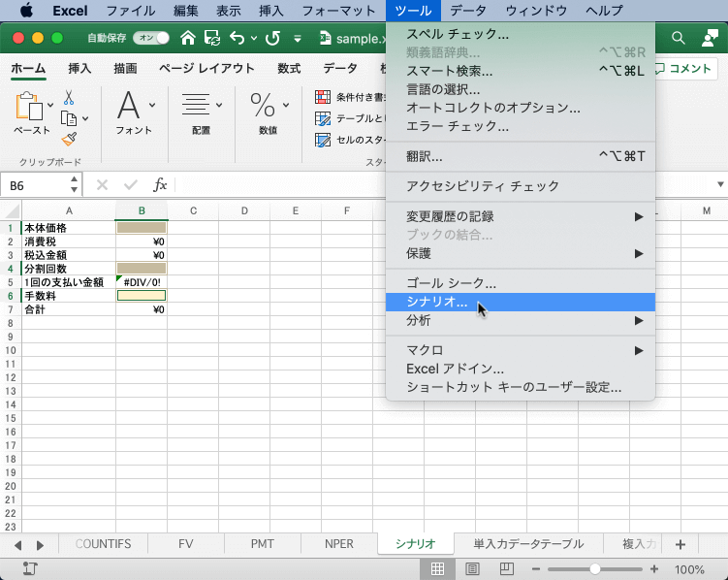Switch to the 描画 ribbon tab

pos(125,68)
